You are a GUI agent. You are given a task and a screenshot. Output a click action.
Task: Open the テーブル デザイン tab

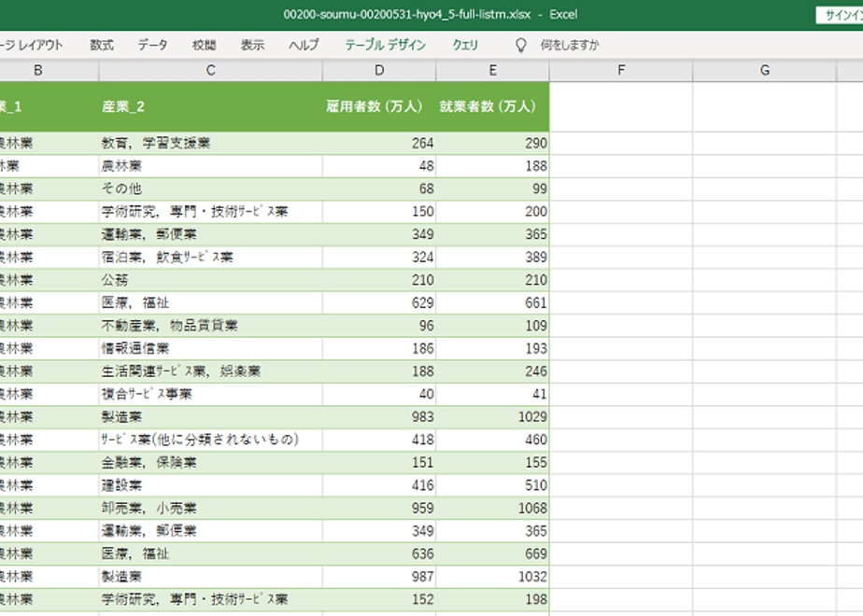[385, 45]
